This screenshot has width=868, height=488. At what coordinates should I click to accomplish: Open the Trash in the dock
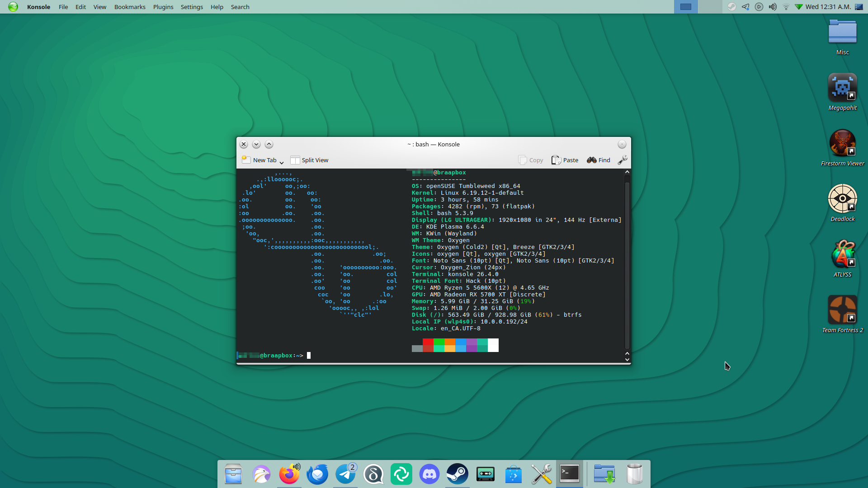click(634, 474)
